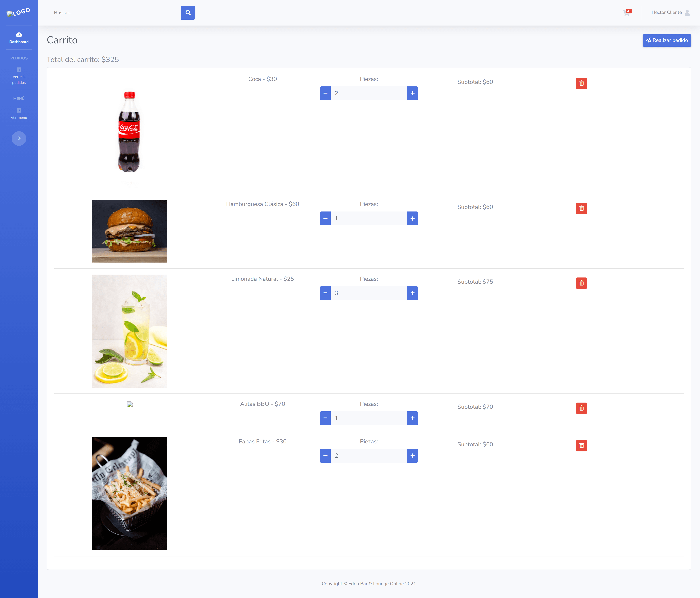Click the lemonade product image

click(129, 331)
